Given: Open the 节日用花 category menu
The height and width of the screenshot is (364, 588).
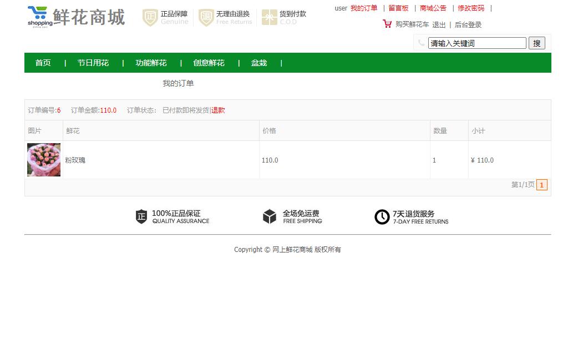Looking at the screenshot, I should coord(93,63).
